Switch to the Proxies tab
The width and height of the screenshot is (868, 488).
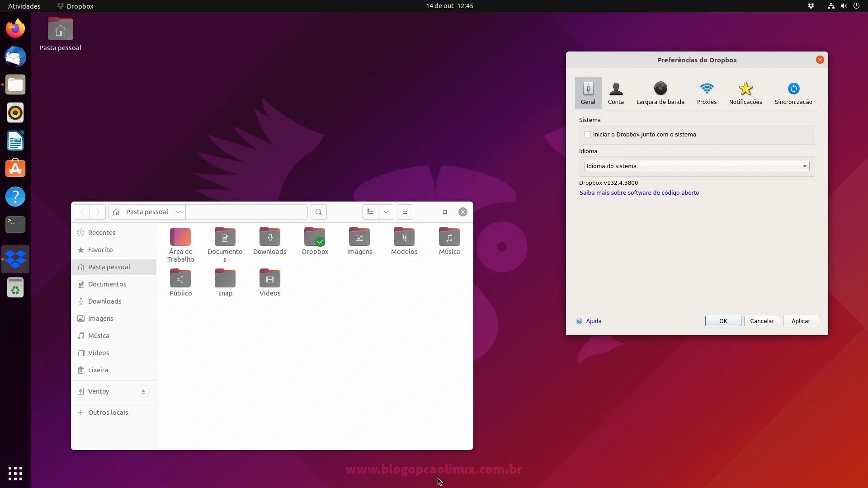707,93
